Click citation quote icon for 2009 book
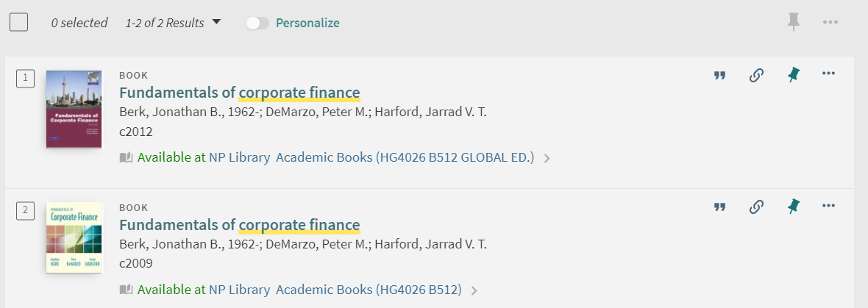This screenshot has width=868, height=308. click(719, 207)
